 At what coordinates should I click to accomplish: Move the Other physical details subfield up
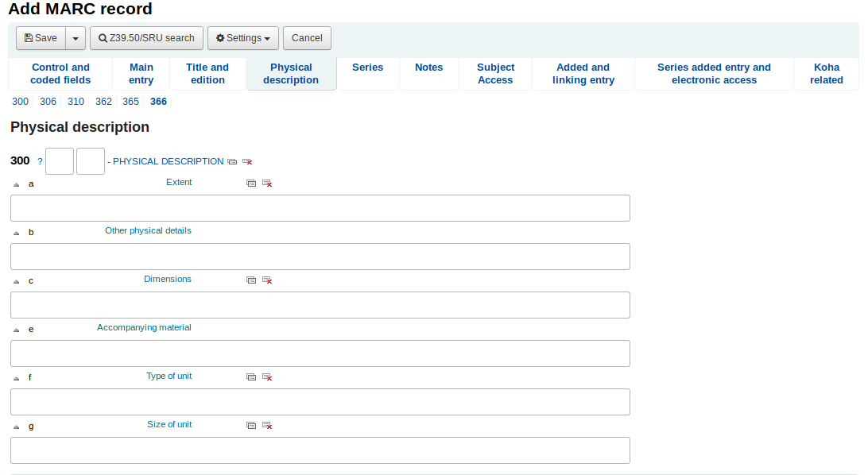pos(16,233)
